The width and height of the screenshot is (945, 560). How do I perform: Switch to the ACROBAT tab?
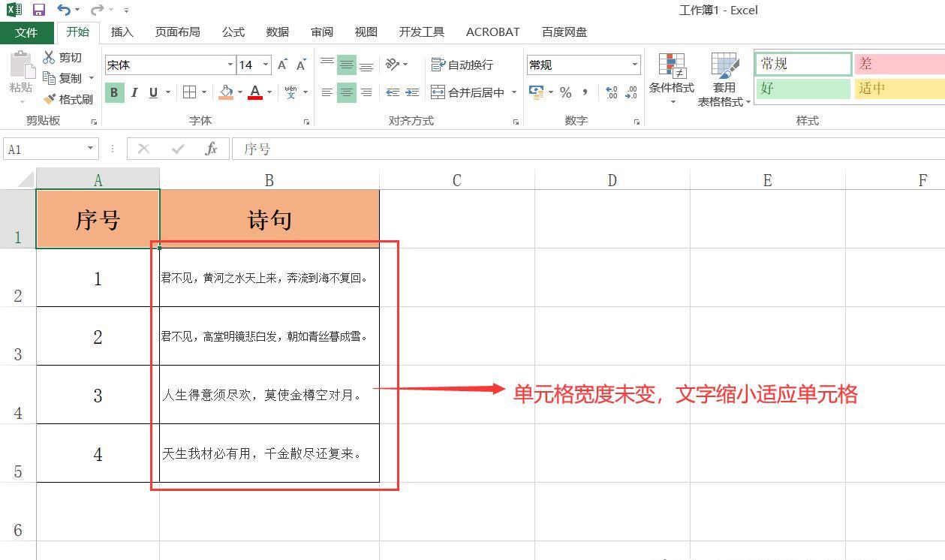pyautogui.click(x=492, y=32)
